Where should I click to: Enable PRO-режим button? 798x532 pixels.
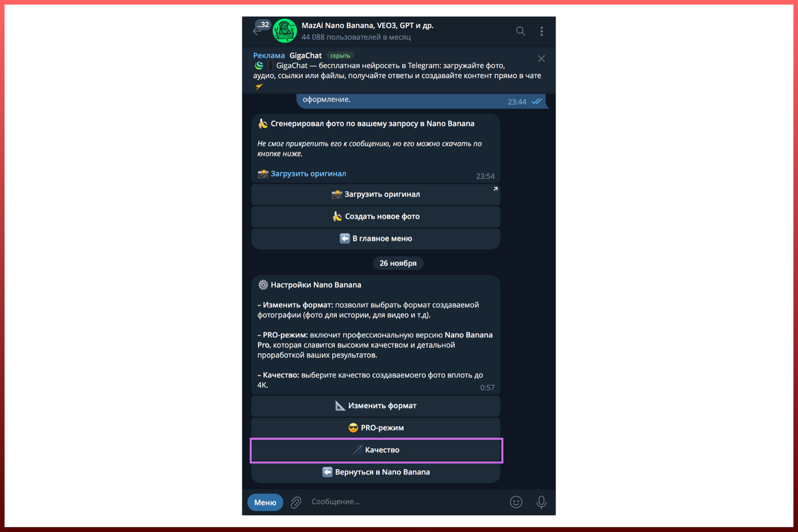click(375, 428)
